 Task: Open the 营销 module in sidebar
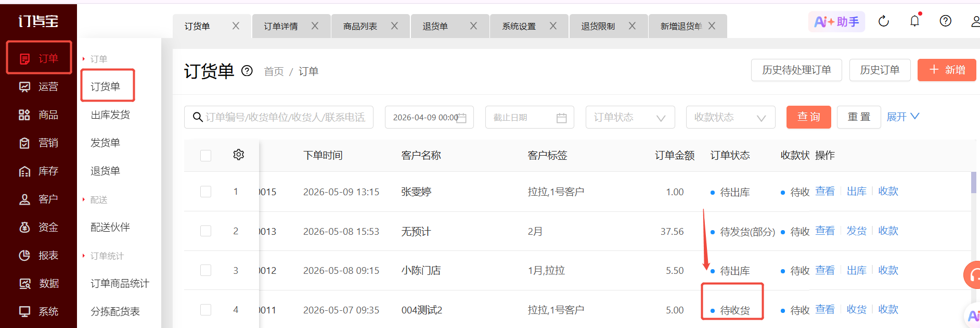(x=38, y=143)
